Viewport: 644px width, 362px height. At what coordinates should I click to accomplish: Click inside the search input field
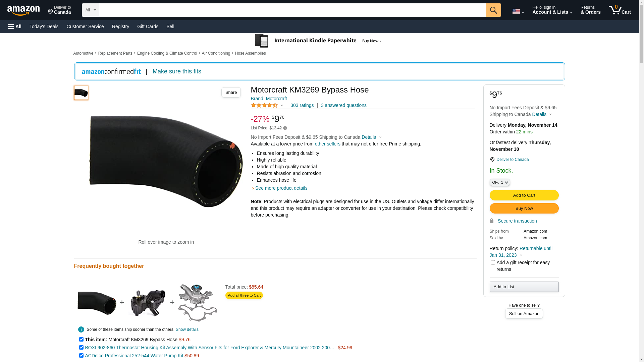click(292, 10)
